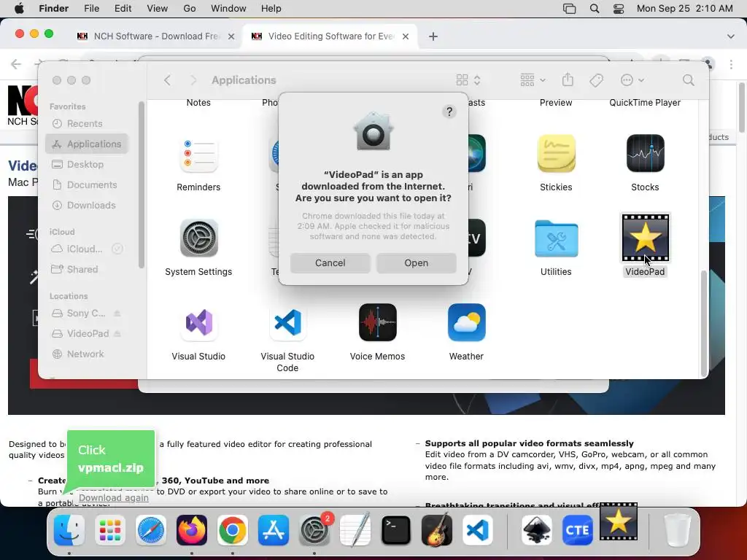
Task: Open the VideoPad app in the dialog
Action: [x=416, y=262]
